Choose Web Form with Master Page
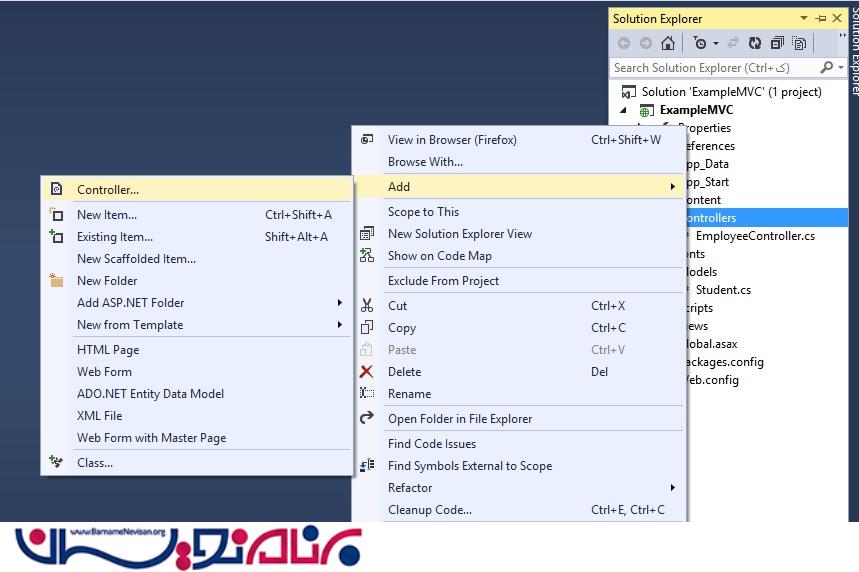The height and width of the screenshot is (572, 859). [151, 438]
